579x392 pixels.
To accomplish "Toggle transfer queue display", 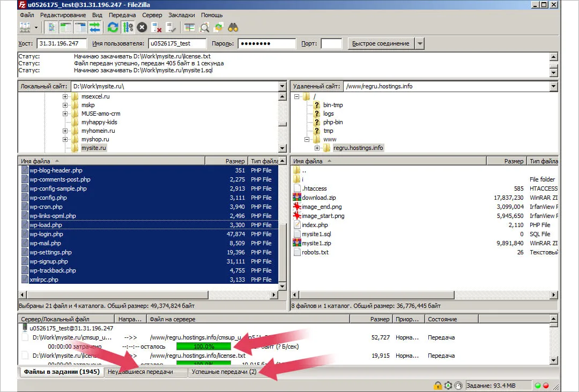I will pyautogui.click(x=94, y=27).
